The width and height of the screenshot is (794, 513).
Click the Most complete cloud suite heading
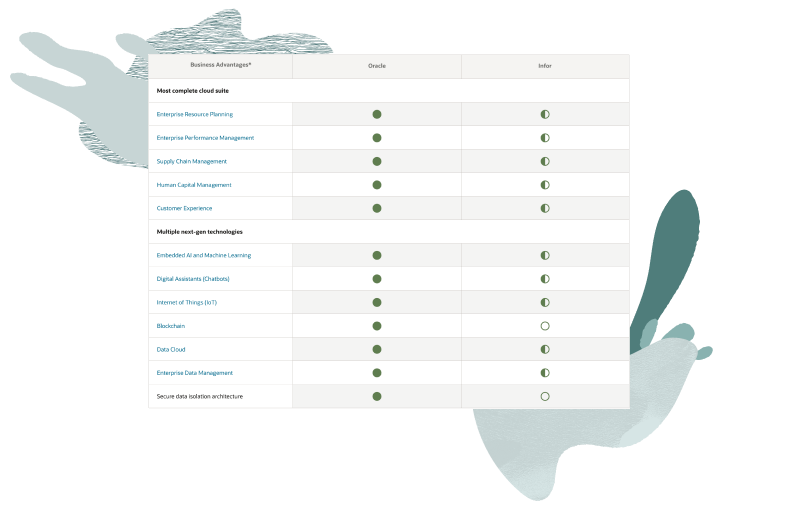192,91
